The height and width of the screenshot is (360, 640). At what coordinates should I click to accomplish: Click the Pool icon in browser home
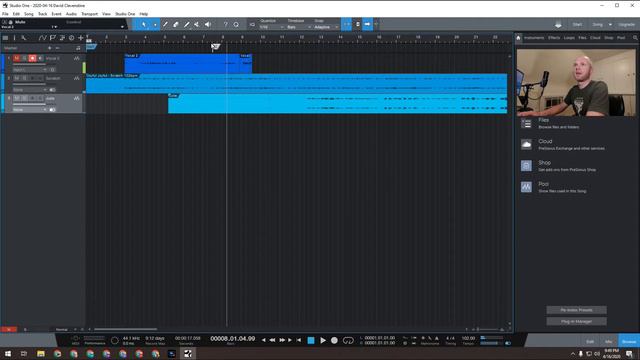point(526,187)
